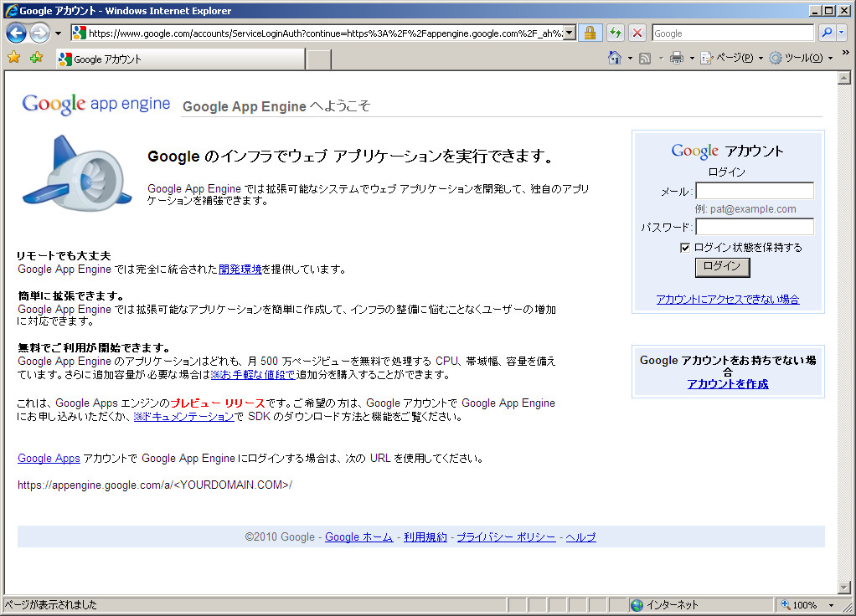856x616 pixels.
Task: Click the Home page icon
Action: (x=615, y=59)
